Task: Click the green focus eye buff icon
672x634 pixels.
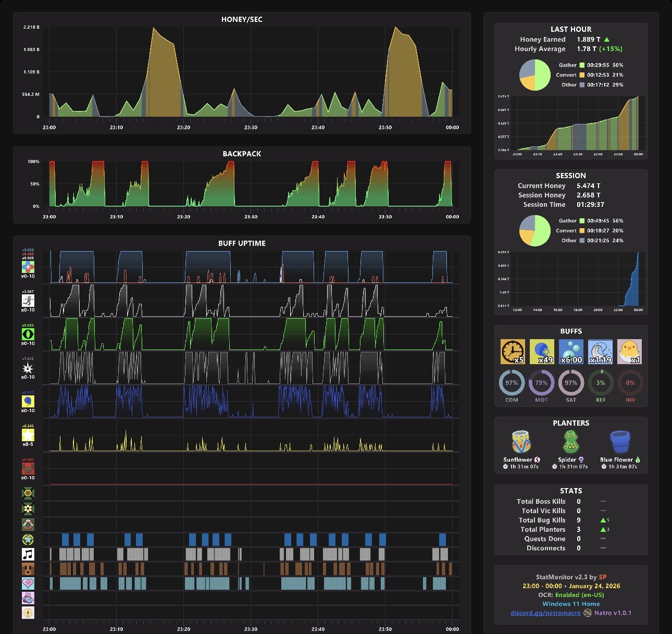Action: click(x=28, y=334)
